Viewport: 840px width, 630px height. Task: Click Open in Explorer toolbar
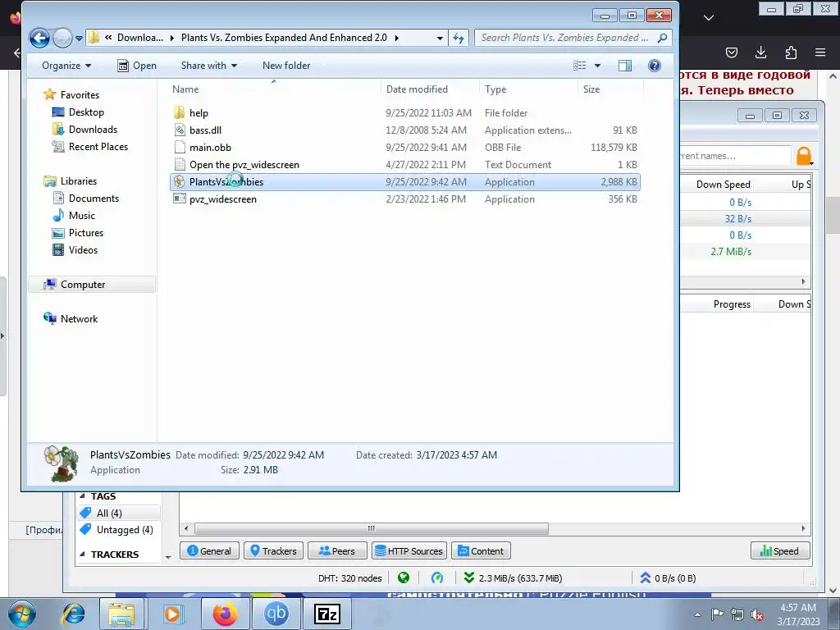(137, 66)
